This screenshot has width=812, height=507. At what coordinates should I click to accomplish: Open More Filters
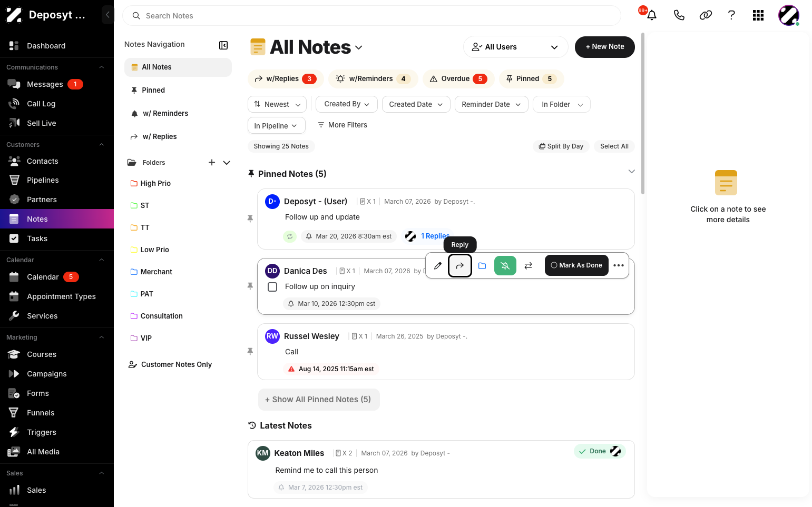(342, 125)
